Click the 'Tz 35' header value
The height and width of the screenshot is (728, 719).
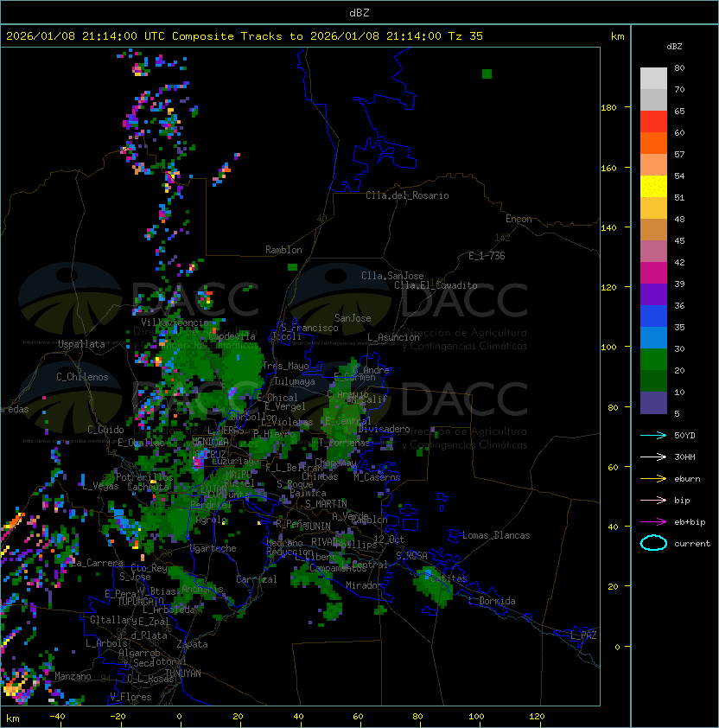click(x=466, y=36)
